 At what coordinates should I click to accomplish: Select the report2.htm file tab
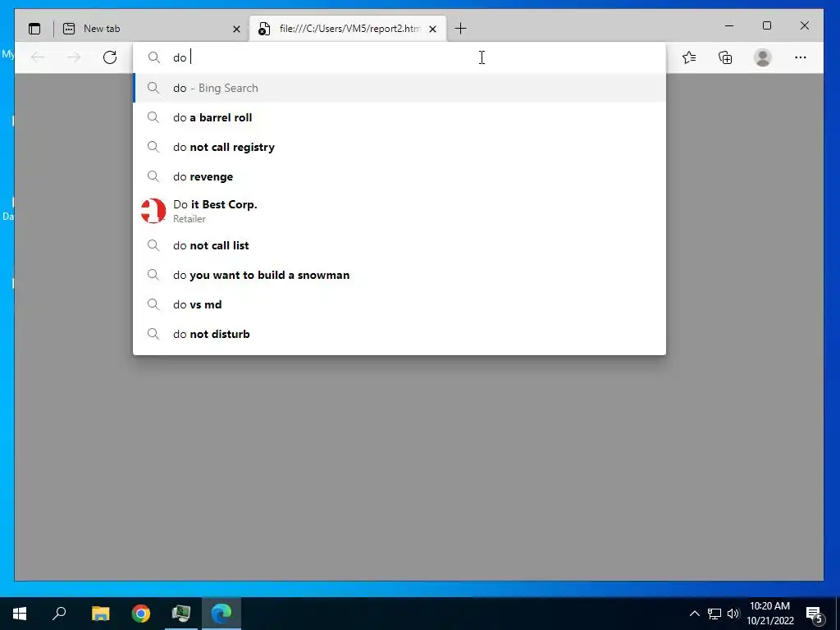coord(348,29)
